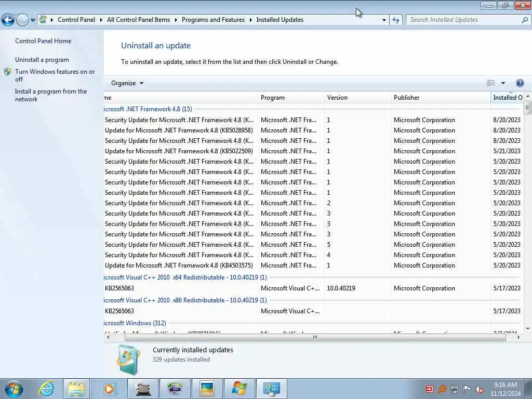Expand the arrow after All Control Panel Items
Image resolution: width=532 pixels, height=399 pixels.
176,20
